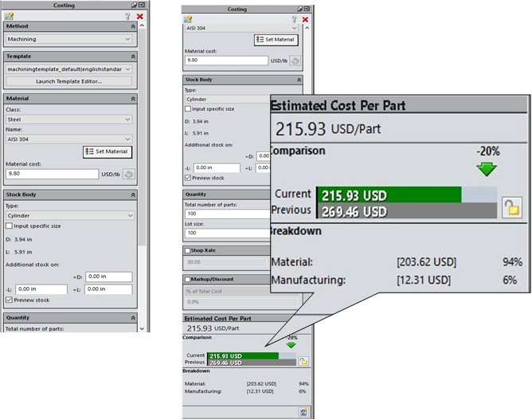Click the reset material cost icon beside USD/lb
Viewport: 532px width, 420px height.
129,174
